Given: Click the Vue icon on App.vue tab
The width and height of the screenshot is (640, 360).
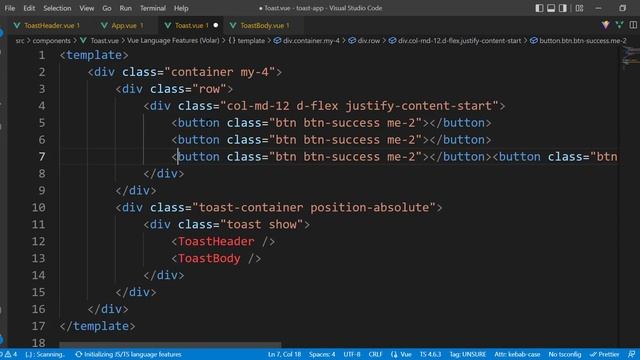Looking at the screenshot, I should (x=104, y=25).
